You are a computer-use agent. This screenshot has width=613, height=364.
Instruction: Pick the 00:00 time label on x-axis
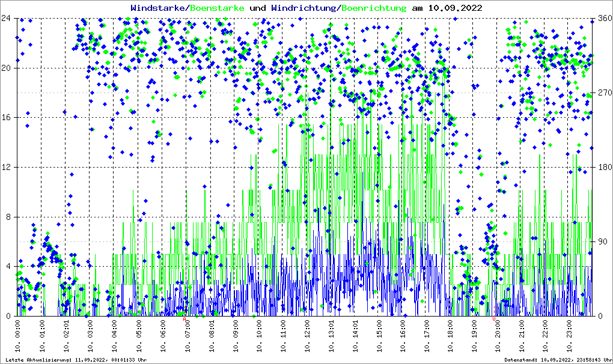(19, 337)
